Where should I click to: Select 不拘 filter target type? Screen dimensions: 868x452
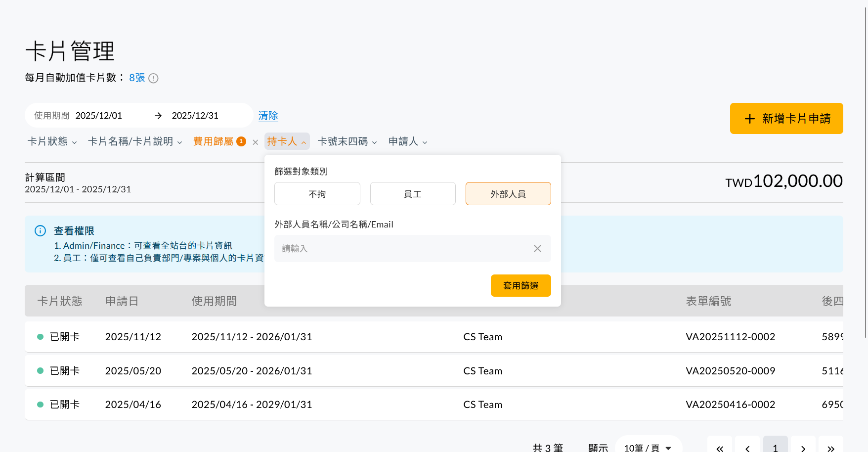(317, 194)
